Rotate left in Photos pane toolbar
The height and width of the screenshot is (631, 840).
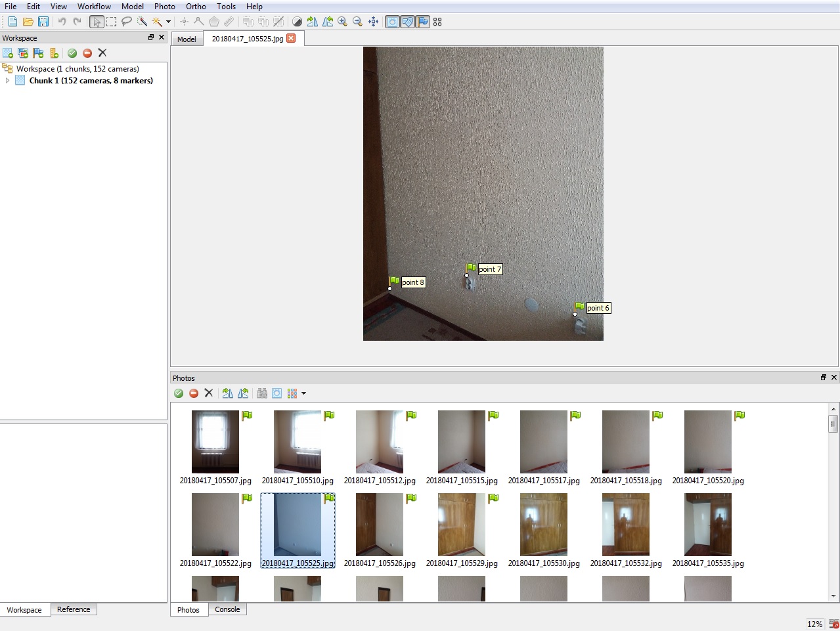click(243, 393)
